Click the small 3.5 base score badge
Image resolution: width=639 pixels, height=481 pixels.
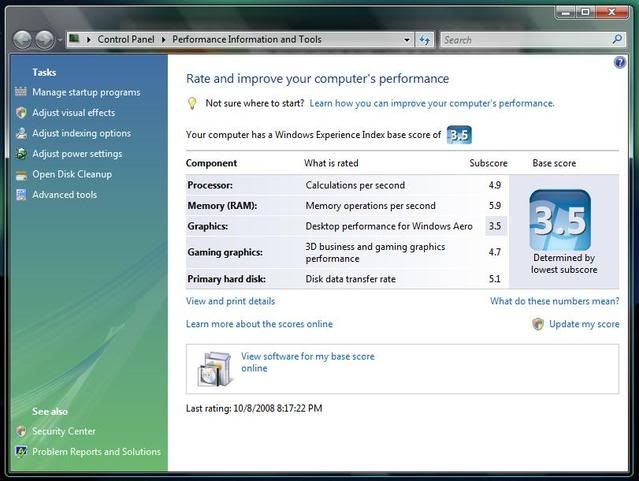459,135
